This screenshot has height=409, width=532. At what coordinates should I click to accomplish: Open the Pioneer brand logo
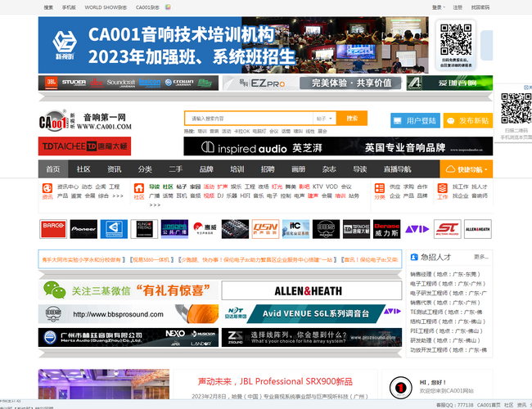click(83, 228)
